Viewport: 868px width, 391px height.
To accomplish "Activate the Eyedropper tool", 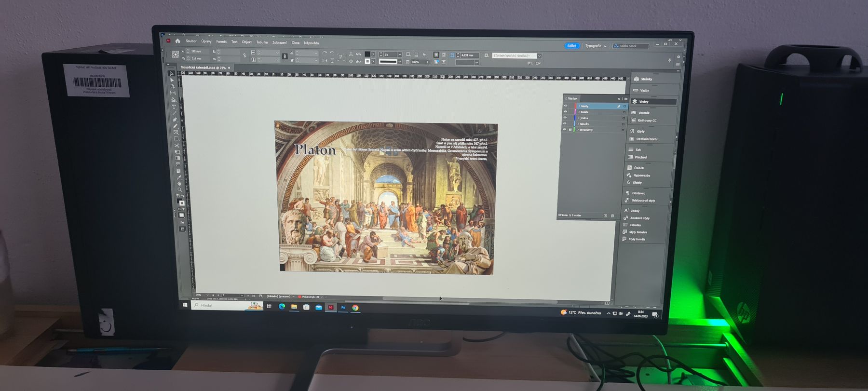I will tap(178, 177).
